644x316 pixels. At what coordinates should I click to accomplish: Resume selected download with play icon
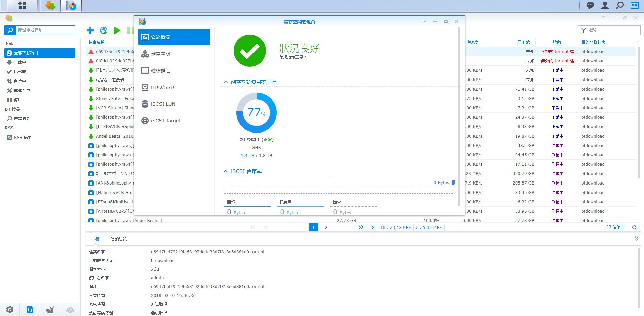click(x=117, y=30)
